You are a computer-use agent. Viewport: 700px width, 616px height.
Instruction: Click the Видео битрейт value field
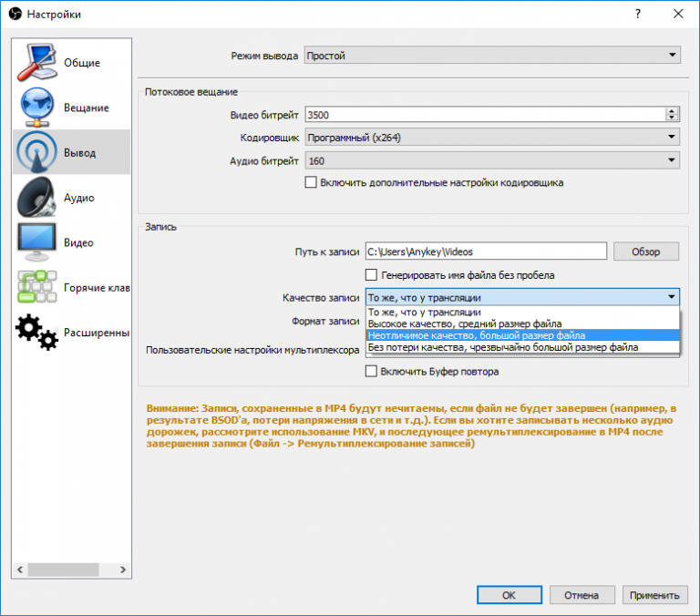(x=485, y=115)
